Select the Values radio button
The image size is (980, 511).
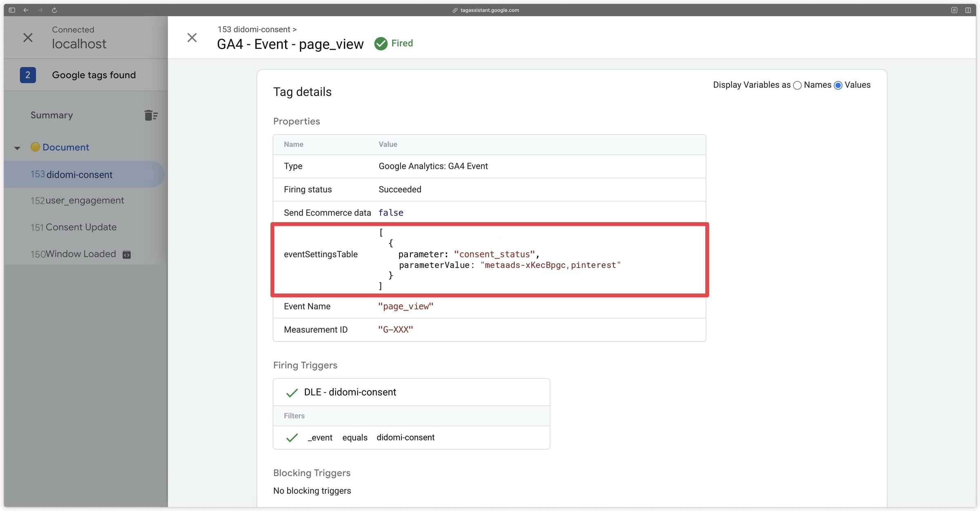838,85
